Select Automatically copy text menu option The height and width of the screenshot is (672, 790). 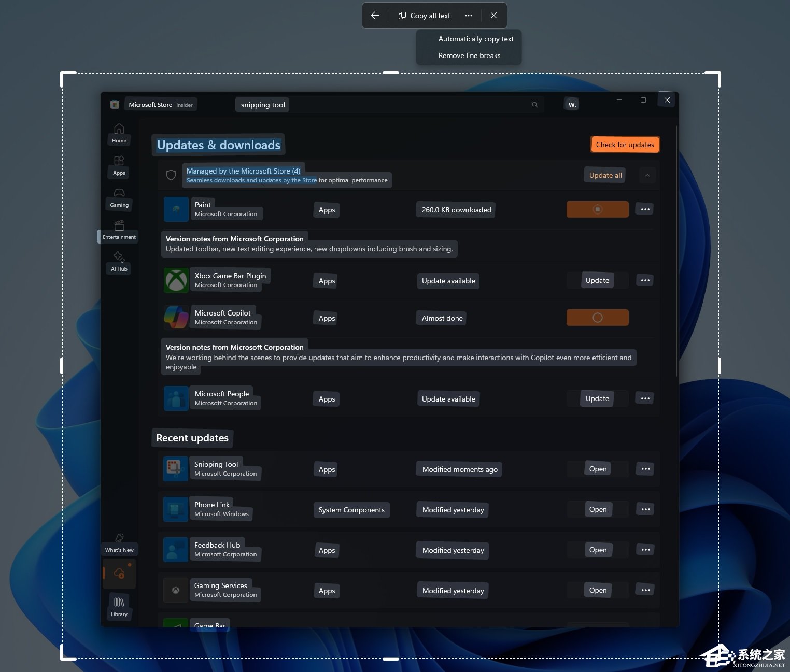tap(476, 39)
